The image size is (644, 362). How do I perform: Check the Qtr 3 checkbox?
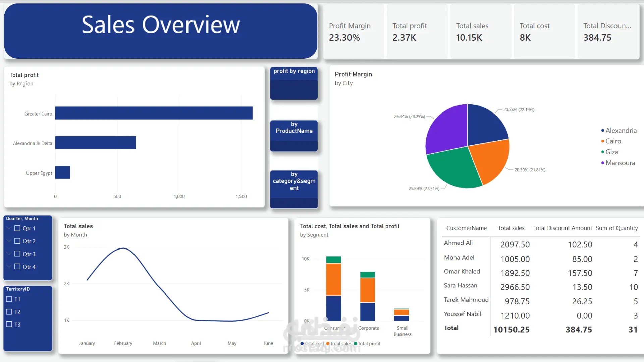pyautogui.click(x=17, y=254)
